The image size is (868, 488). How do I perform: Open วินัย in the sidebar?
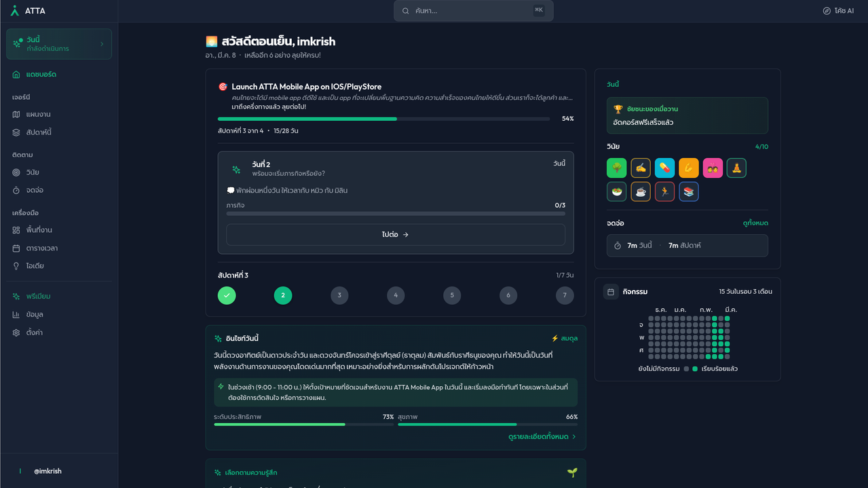[59, 172]
